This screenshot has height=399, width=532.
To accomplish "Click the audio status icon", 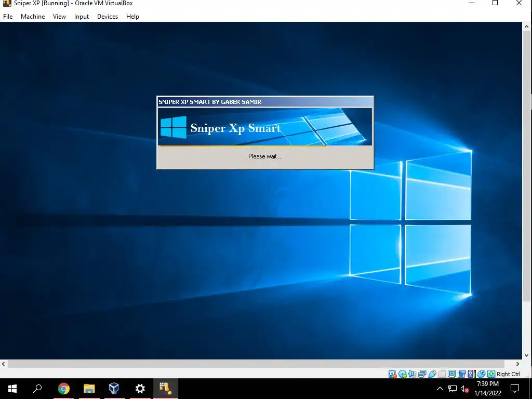I will (412, 374).
